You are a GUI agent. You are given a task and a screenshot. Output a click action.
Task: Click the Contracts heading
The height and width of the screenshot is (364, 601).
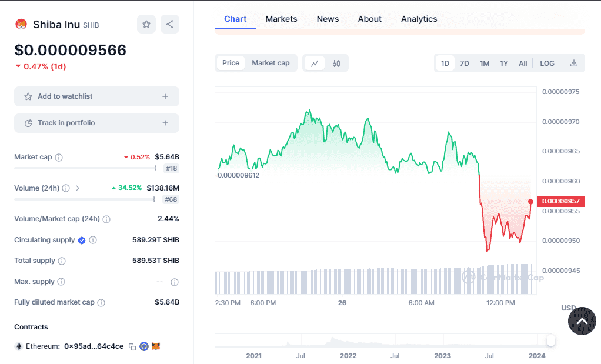[x=31, y=327]
